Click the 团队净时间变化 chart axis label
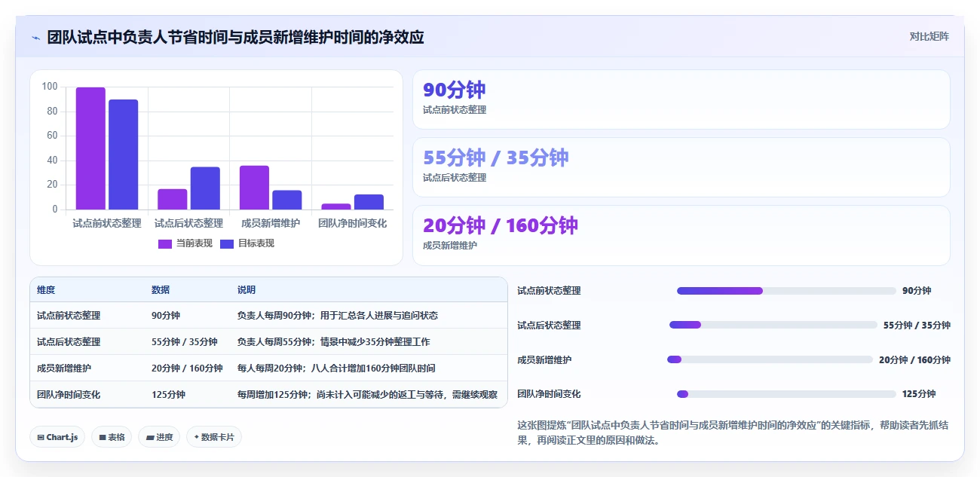This screenshot has width=980, height=477. (352, 224)
